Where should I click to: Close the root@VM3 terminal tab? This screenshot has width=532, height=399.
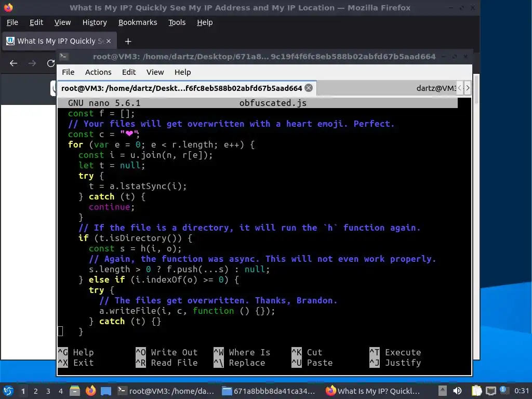click(x=309, y=88)
